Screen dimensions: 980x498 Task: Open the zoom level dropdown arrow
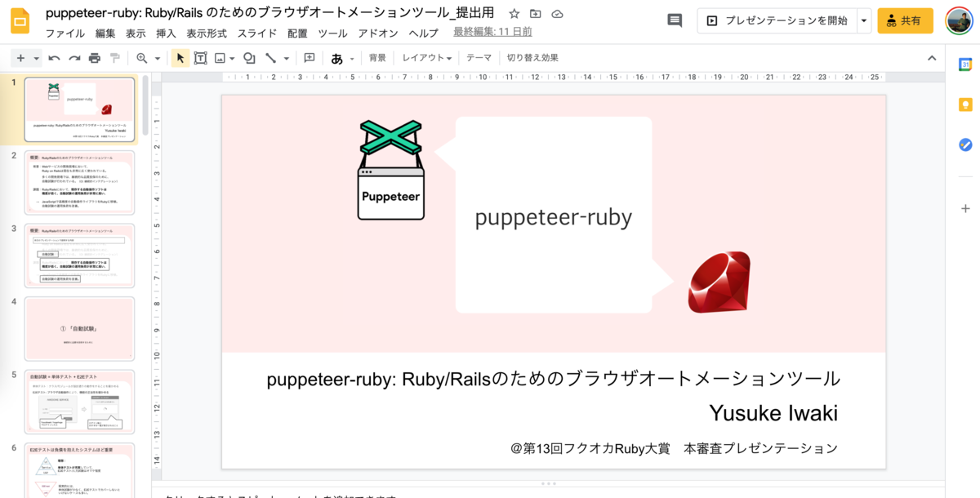158,58
